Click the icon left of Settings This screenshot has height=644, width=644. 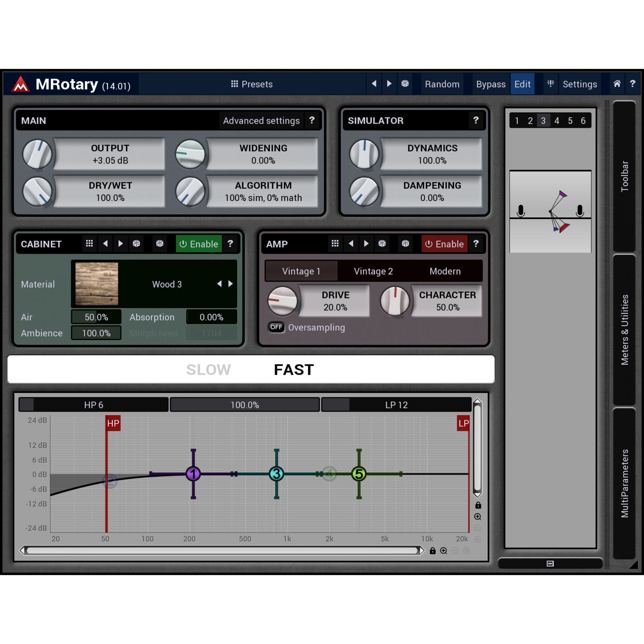550,84
